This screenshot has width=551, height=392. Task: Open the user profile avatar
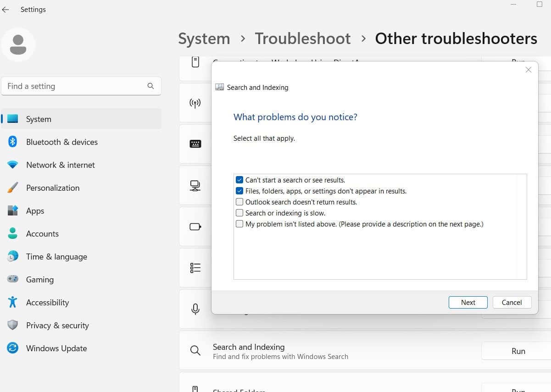tap(18, 44)
